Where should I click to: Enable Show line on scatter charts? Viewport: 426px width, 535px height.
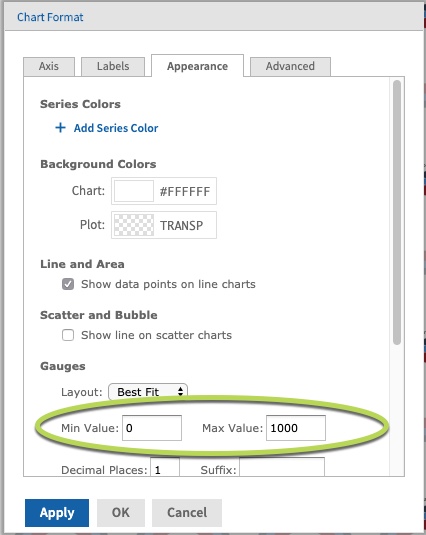(68, 335)
